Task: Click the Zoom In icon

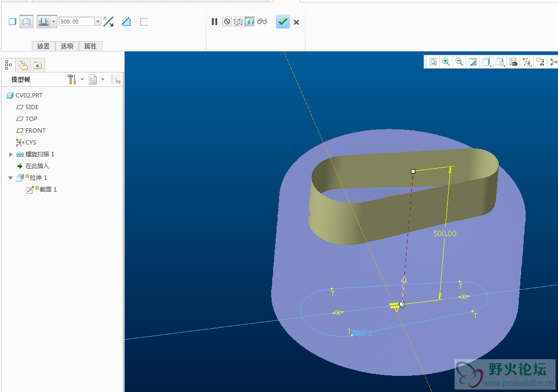Action: coord(446,62)
